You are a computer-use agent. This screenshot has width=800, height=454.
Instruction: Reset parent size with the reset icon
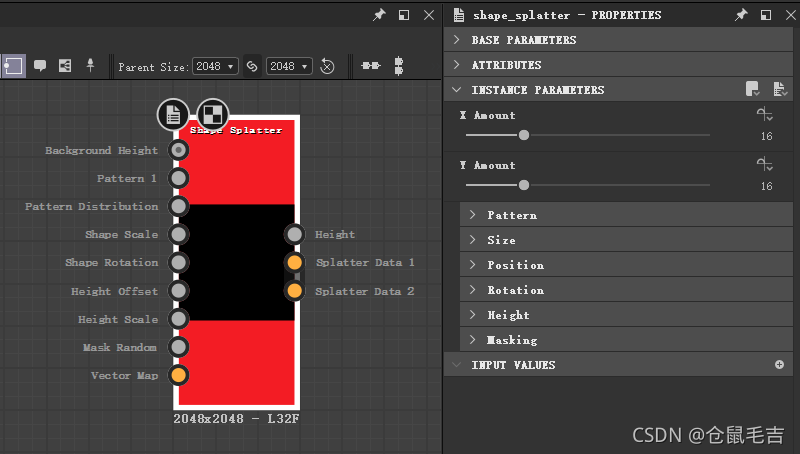(x=327, y=66)
